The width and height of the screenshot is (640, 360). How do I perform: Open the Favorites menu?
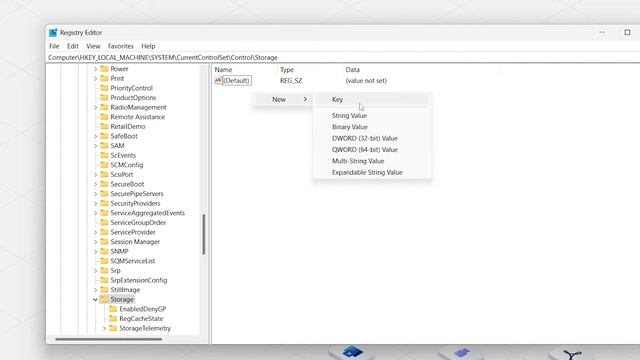[x=120, y=46]
